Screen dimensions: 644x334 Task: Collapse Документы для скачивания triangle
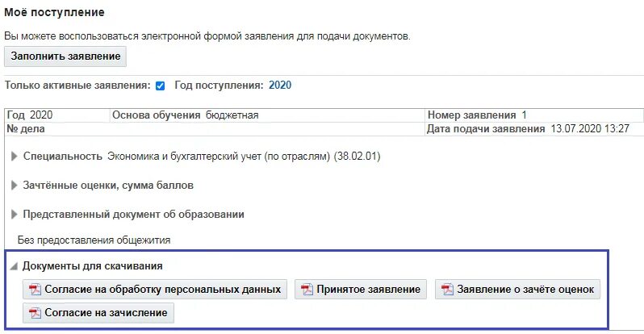pyautogui.click(x=14, y=266)
